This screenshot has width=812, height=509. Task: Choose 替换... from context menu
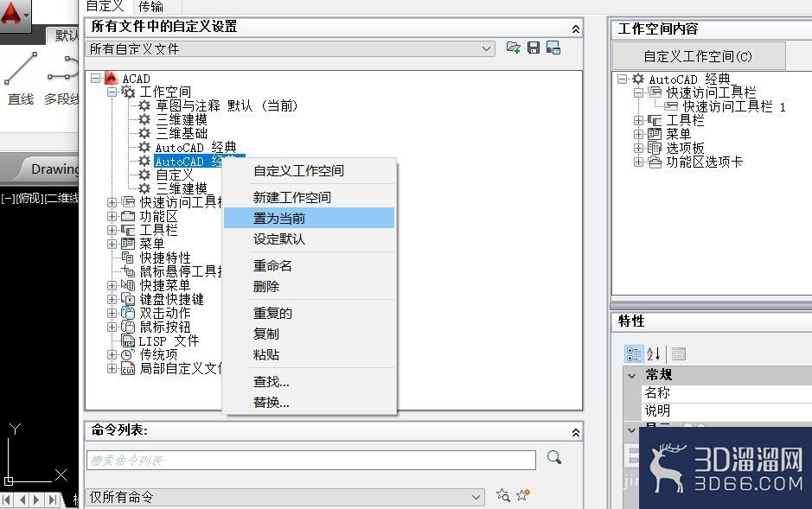click(310, 402)
